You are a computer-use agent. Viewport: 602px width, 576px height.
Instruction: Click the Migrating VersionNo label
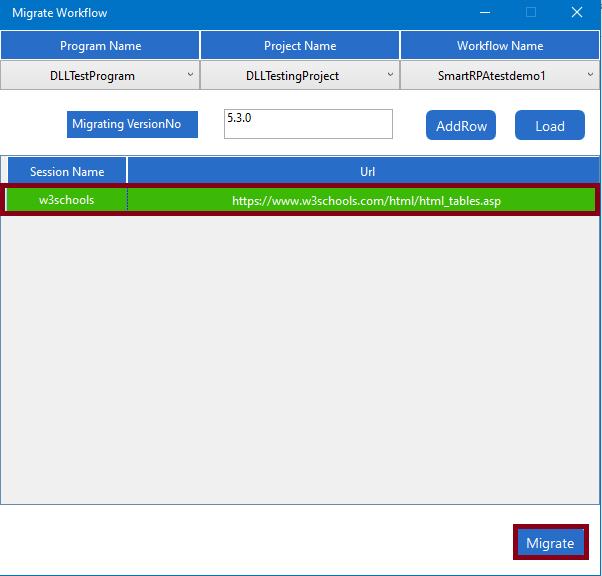click(x=133, y=124)
